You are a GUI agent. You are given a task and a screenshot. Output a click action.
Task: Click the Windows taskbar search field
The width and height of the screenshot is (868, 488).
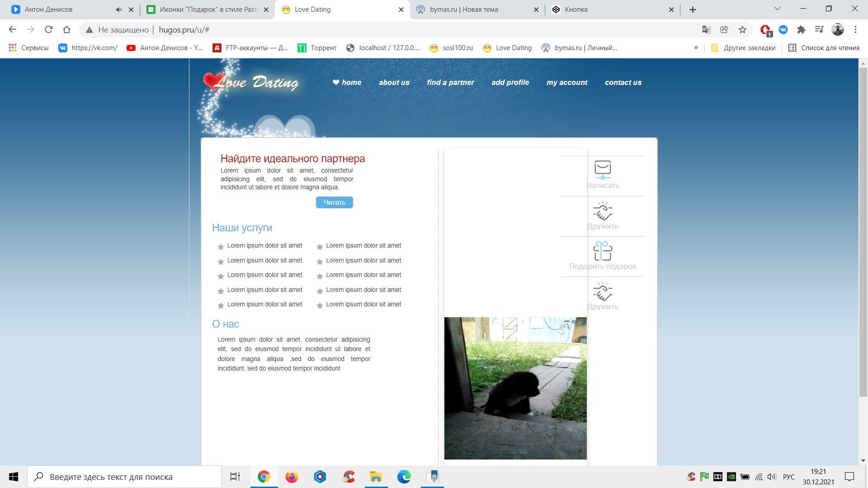click(124, 477)
